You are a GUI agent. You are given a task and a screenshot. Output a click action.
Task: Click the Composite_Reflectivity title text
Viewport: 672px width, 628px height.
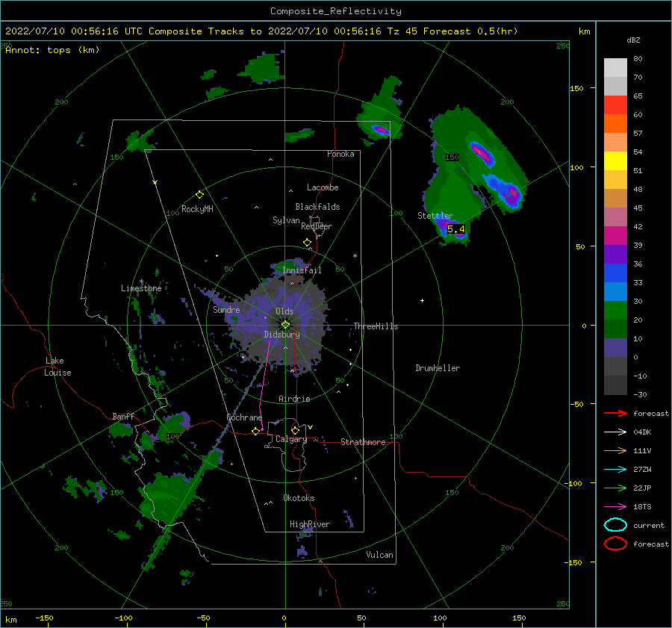[336, 11]
